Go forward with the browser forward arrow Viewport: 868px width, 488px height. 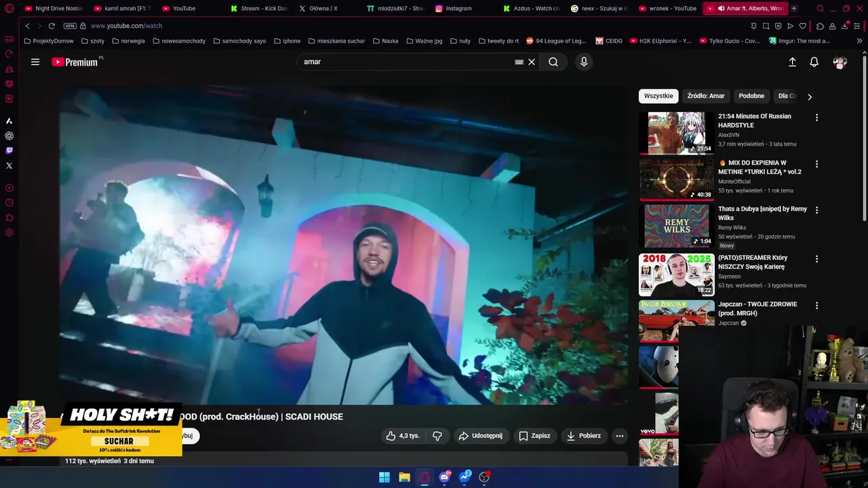click(x=39, y=26)
